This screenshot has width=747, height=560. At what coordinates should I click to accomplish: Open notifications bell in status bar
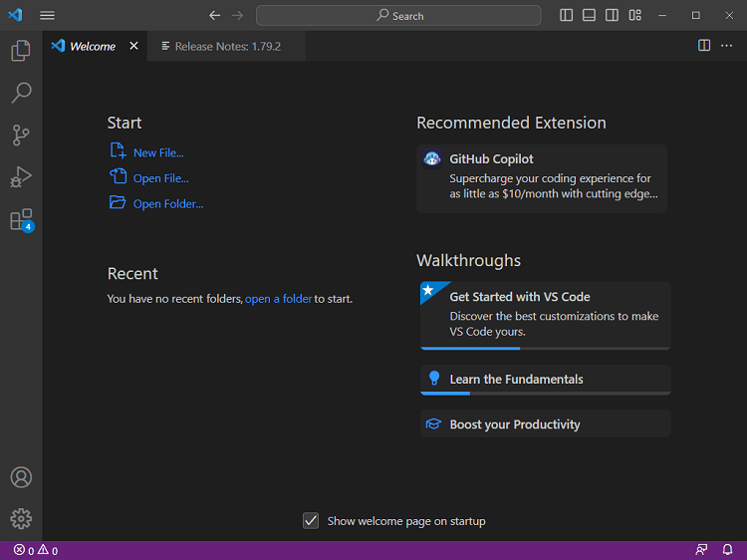727,550
